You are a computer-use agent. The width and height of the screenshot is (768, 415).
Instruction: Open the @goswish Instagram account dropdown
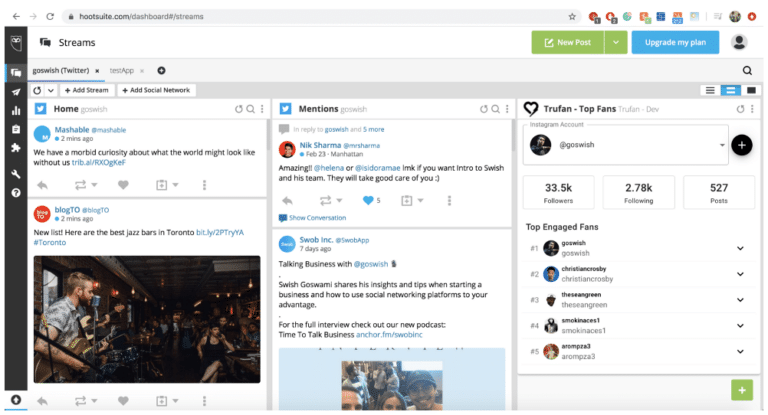pos(625,145)
